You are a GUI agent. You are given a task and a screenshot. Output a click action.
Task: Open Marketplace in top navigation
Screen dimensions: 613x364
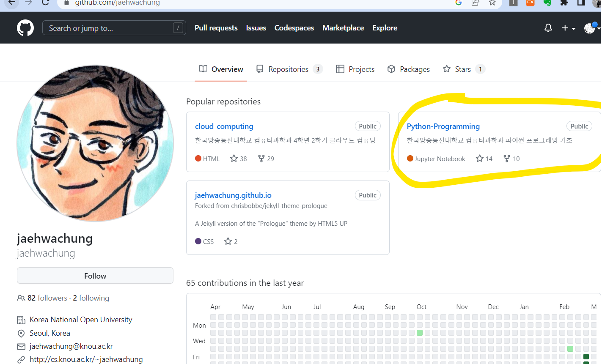click(343, 28)
